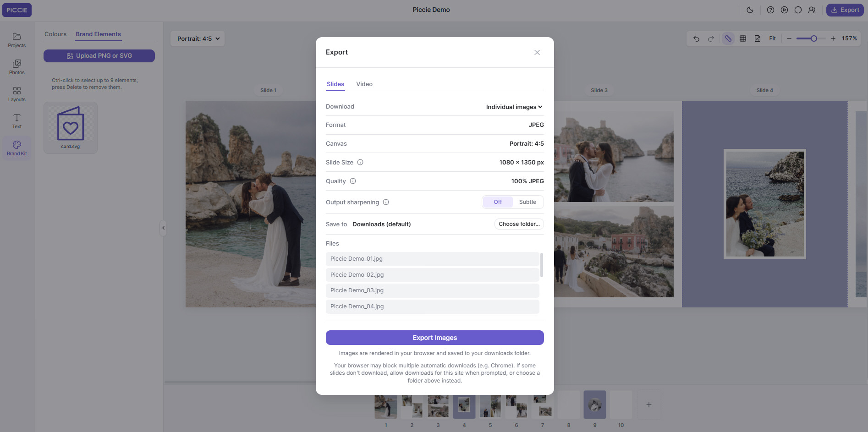The image size is (868, 432).
Task: Close the Export dialog
Action: click(537, 52)
